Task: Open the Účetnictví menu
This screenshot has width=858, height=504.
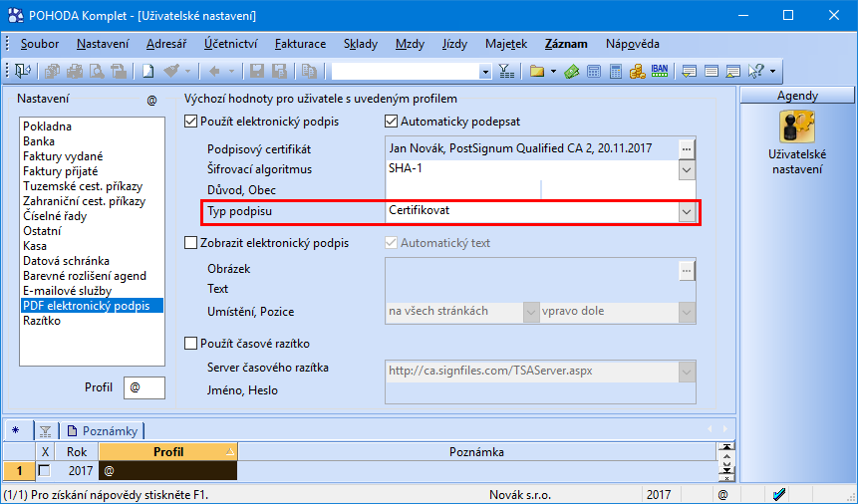Action: [x=230, y=44]
